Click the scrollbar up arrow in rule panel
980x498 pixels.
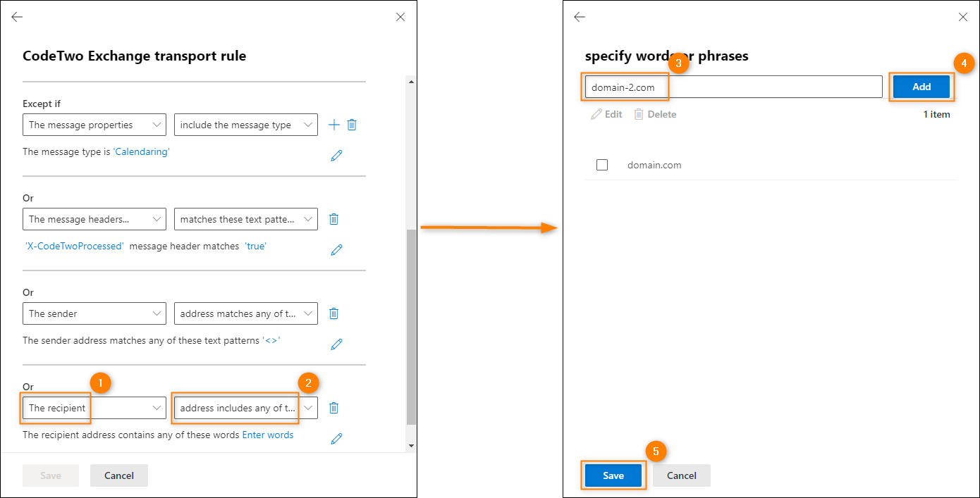click(412, 82)
